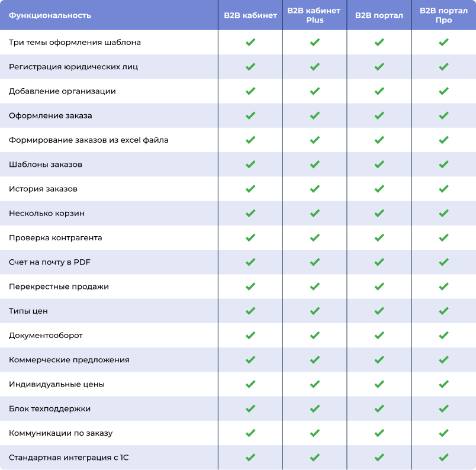Click Типы цен checkmark under B2B кабинет Plus

(315, 311)
